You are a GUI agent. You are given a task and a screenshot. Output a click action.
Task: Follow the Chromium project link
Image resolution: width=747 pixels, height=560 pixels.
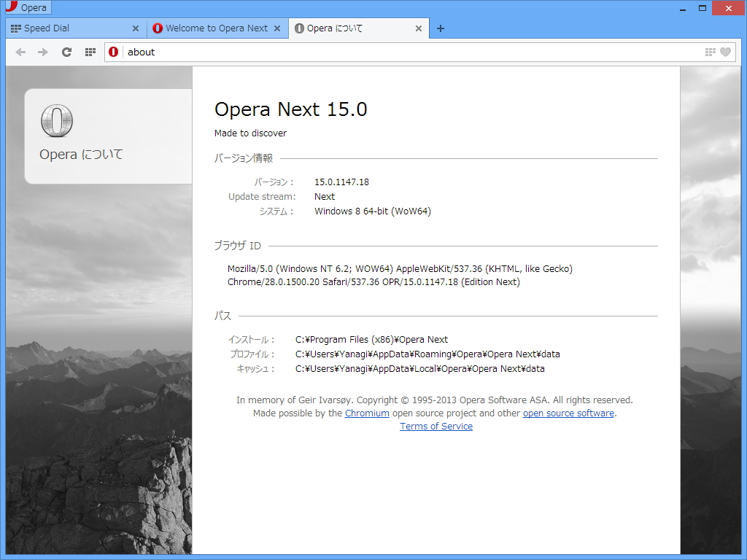point(367,413)
